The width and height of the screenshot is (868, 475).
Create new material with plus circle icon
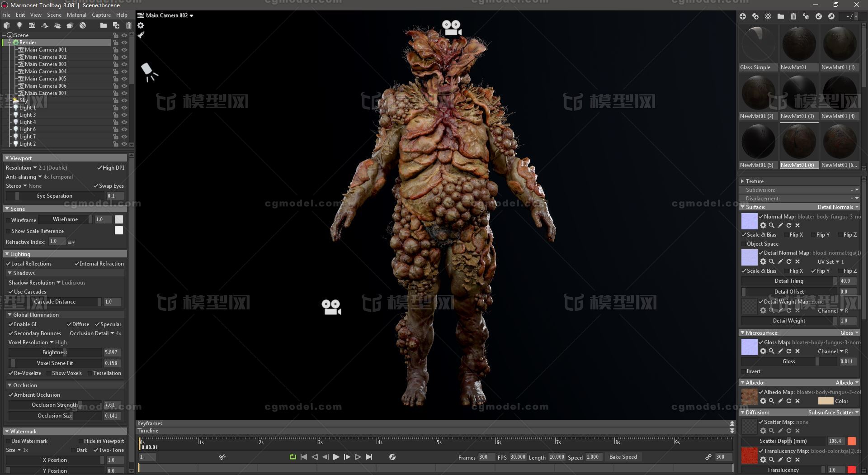(x=743, y=16)
